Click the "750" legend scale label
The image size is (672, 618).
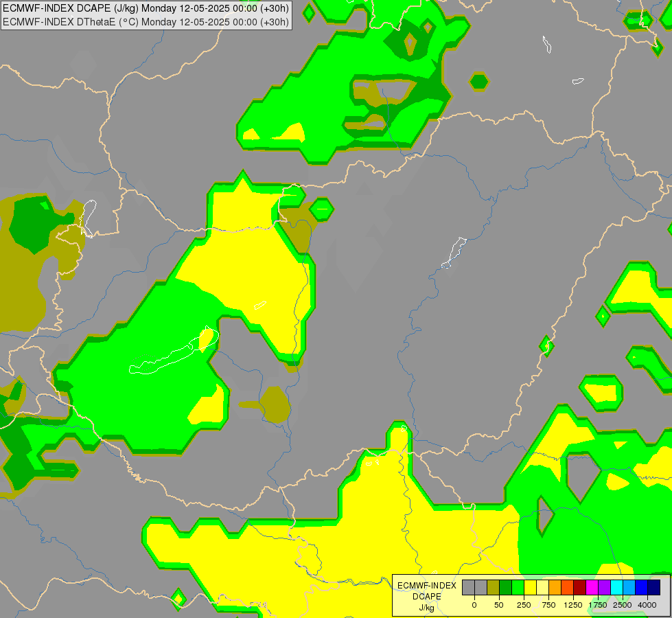pyautogui.click(x=548, y=605)
